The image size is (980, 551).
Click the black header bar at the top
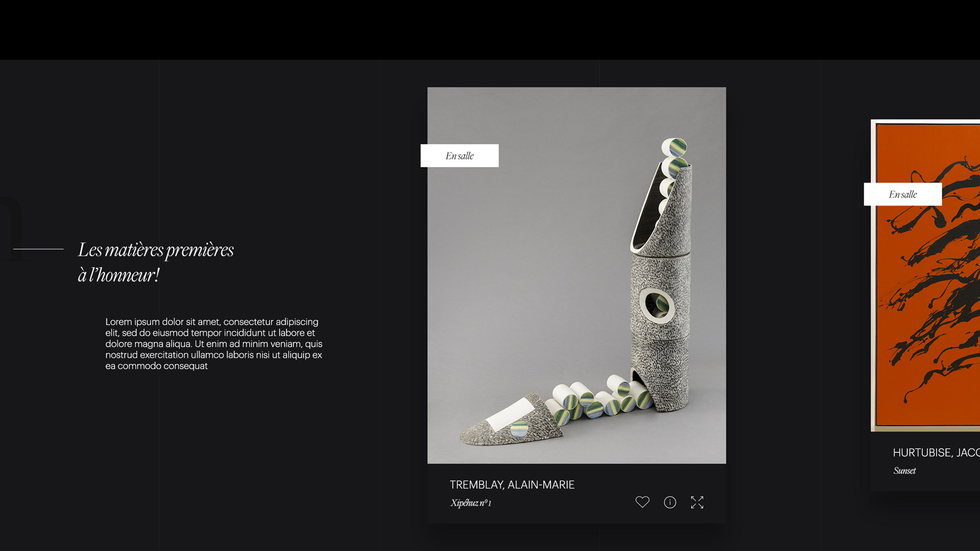click(490, 30)
